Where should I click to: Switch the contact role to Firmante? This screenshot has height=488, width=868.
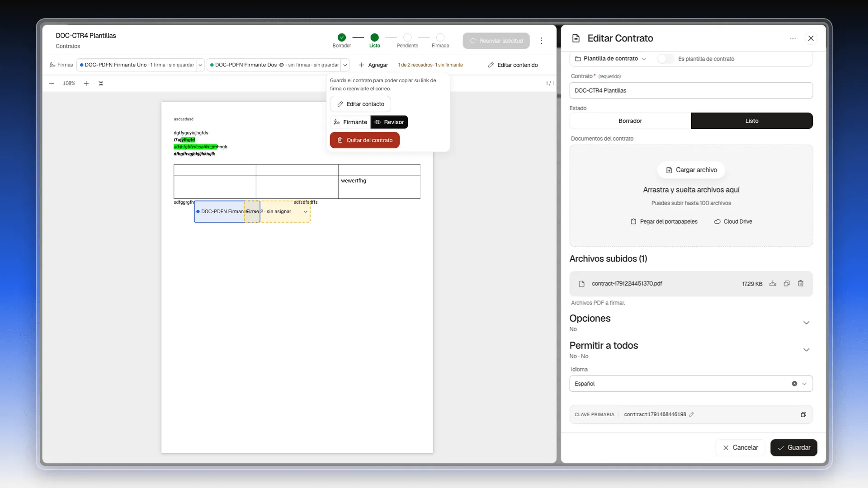(350, 122)
